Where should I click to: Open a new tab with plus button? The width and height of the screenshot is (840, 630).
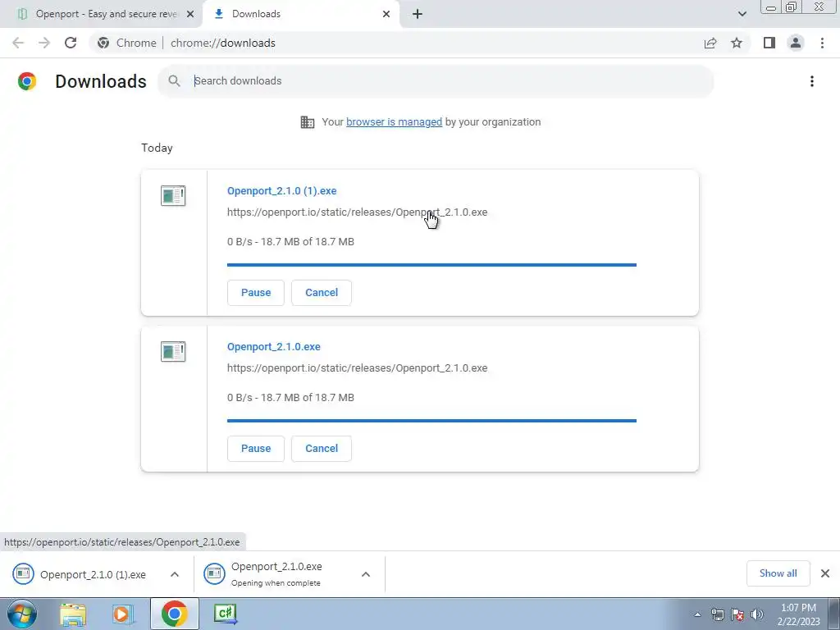[418, 14]
